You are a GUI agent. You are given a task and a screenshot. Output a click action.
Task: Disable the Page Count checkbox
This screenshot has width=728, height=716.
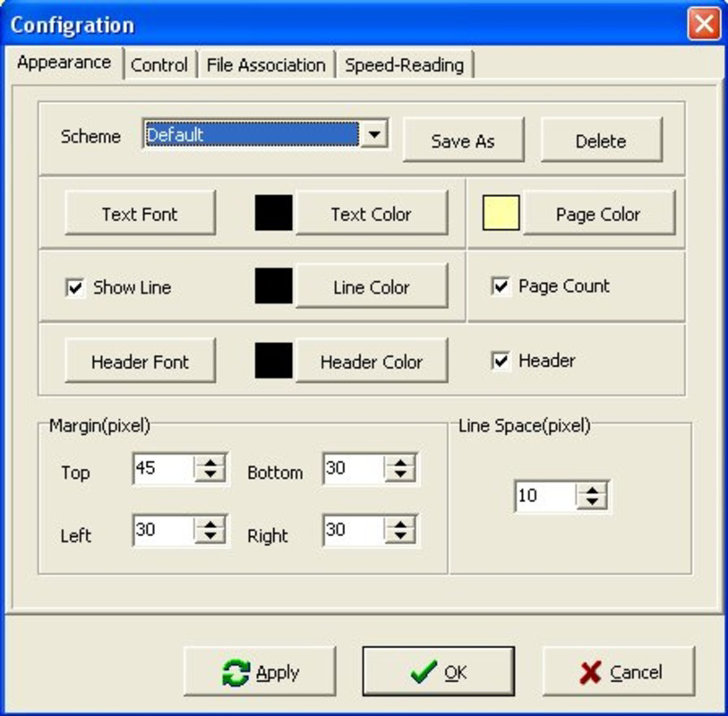click(501, 286)
